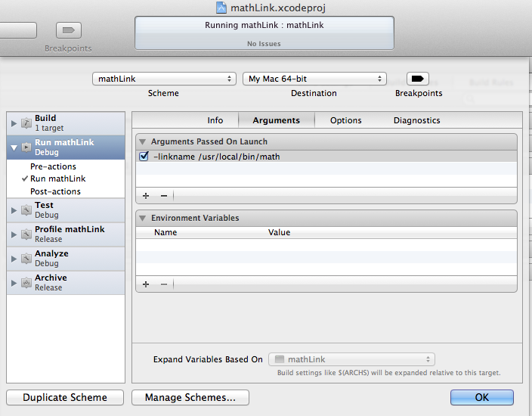Switch to the Info tab
This screenshot has width=532, height=416.
[215, 120]
